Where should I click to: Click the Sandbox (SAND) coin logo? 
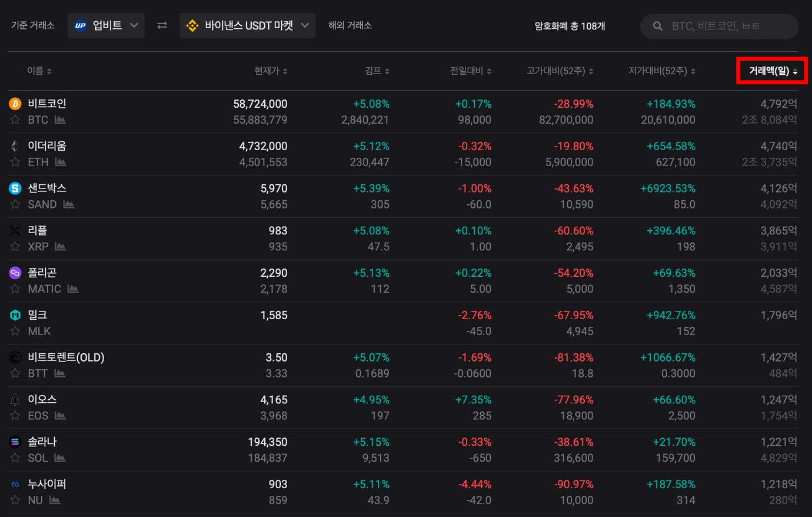(x=15, y=188)
